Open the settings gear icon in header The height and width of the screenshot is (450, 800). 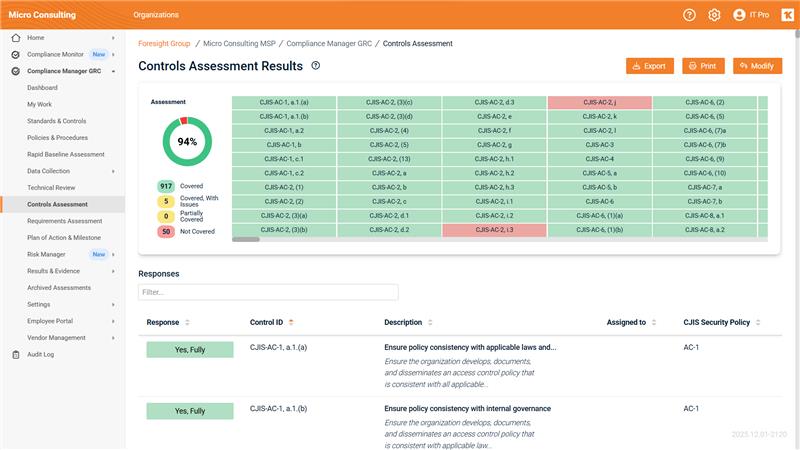click(714, 15)
